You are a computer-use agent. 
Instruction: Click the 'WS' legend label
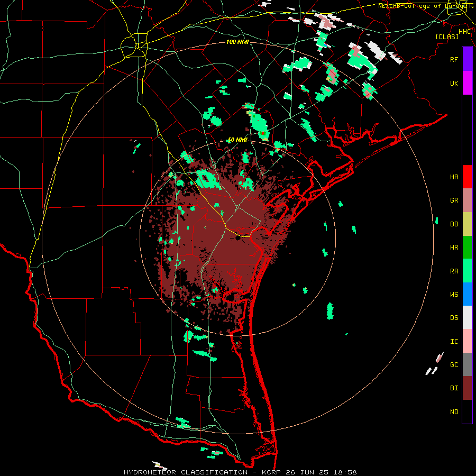click(x=454, y=294)
